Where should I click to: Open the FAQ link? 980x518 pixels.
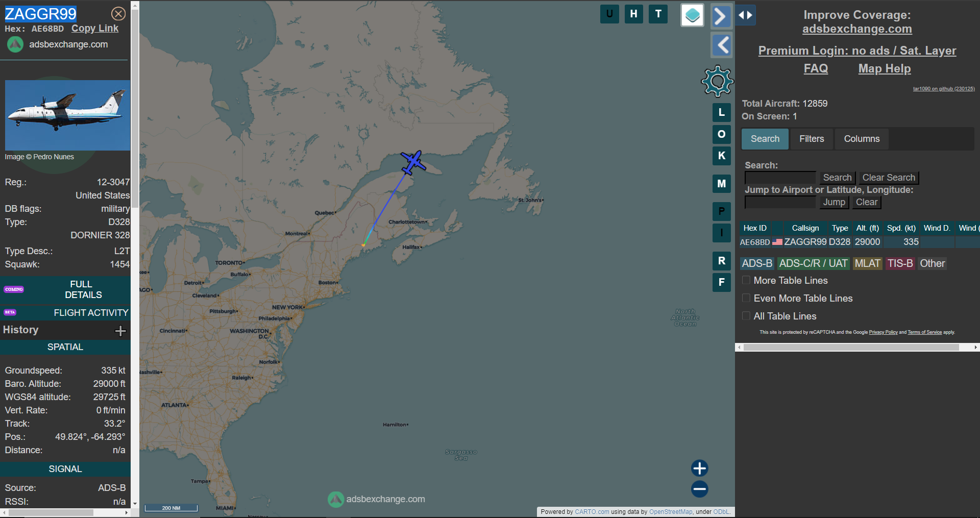[816, 68]
